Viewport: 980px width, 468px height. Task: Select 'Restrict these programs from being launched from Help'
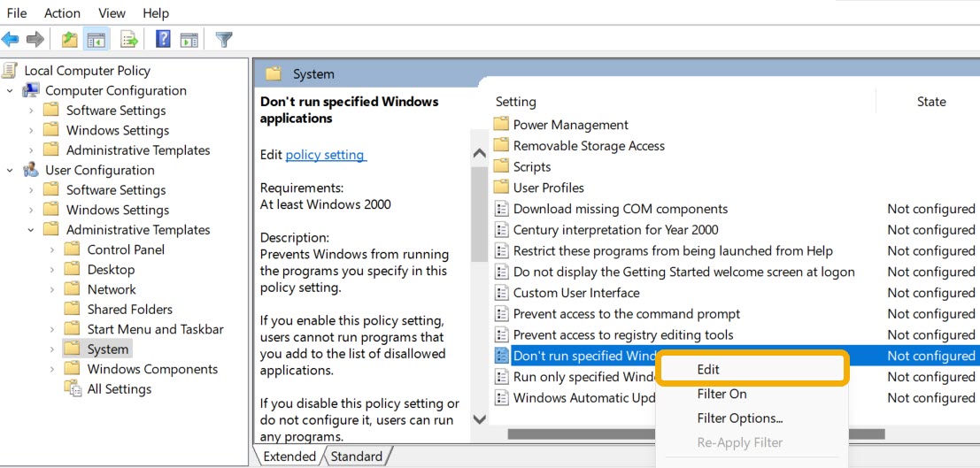point(673,250)
